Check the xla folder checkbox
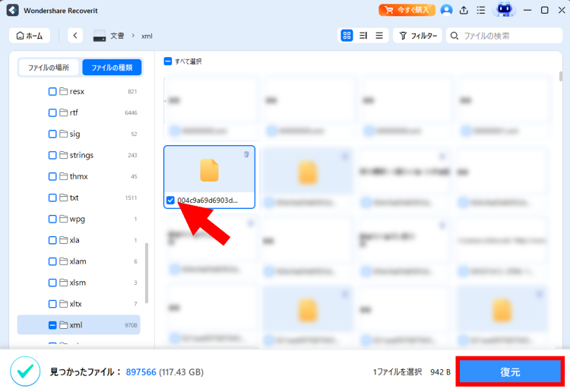This screenshot has height=392, width=570. click(52, 240)
